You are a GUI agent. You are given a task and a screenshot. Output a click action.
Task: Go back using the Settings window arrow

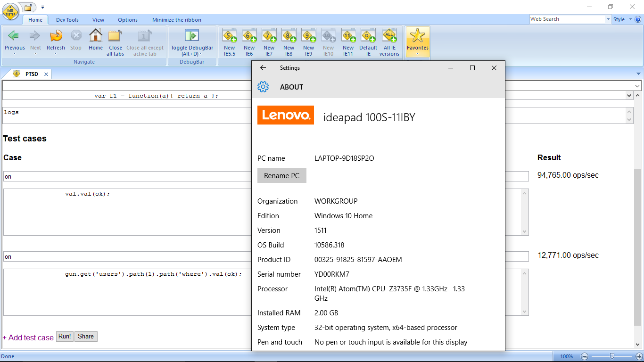(x=263, y=68)
